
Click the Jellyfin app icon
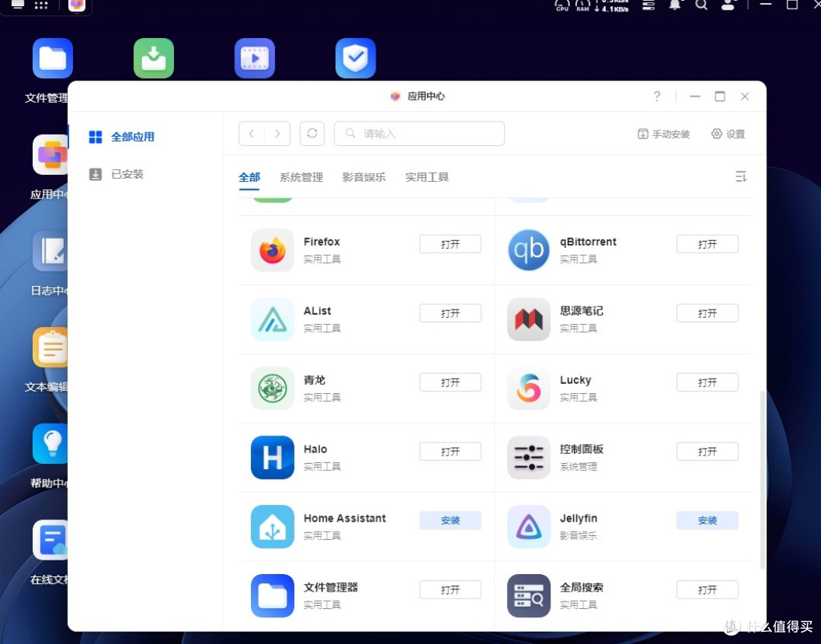coord(529,526)
